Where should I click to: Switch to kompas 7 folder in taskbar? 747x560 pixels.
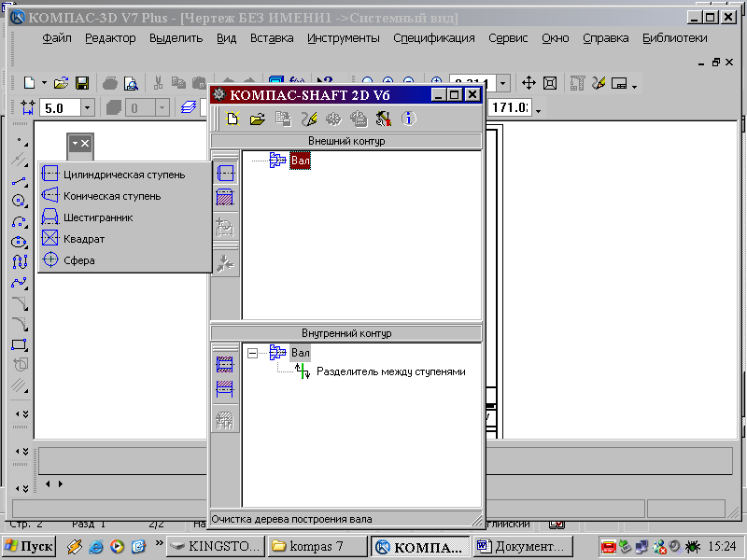(x=317, y=546)
